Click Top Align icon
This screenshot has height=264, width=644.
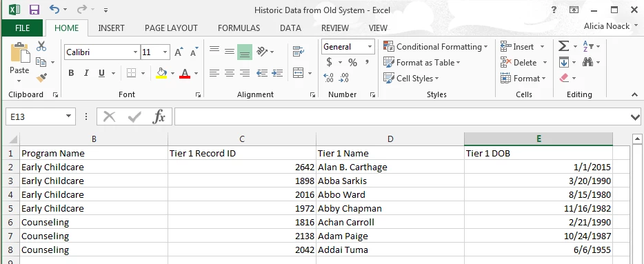[x=214, y=51]
